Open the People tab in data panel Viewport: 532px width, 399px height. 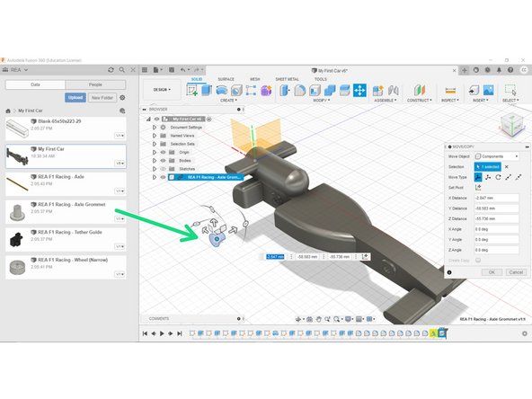pos(95,84)
